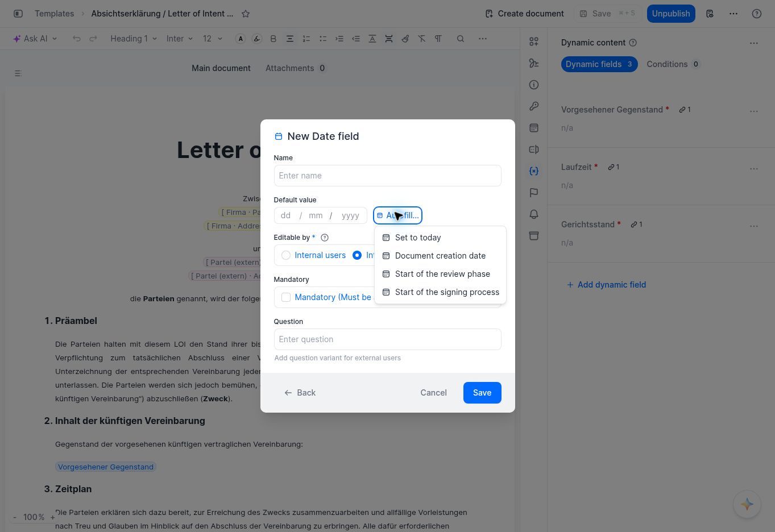The width and height of the screenshot is (775, 532).
Task: Open options for Vorgesehener Gegenstand field
Action: pyautogui.click(x=754, y=111)
